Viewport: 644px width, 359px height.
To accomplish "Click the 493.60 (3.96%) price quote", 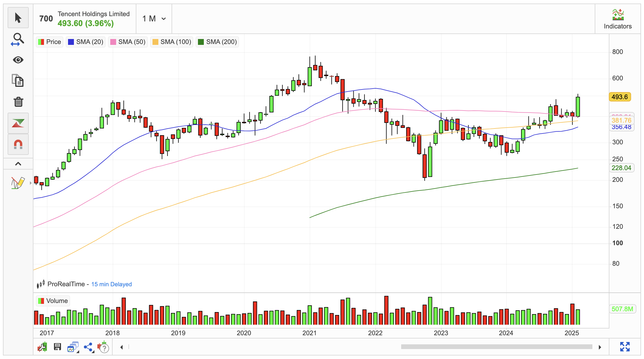I will pyautogui.click(x=86, y=23).
